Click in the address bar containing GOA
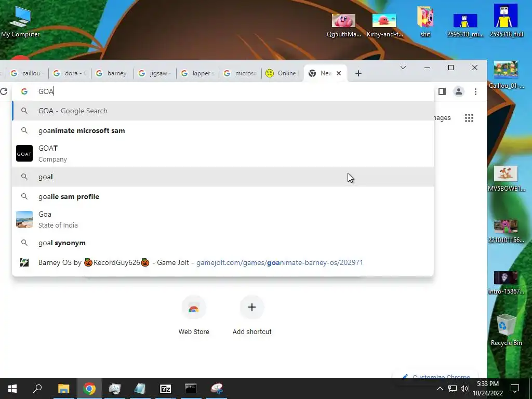Image resolution: width=532 pixels, height=399 pixels. point(223,91)
